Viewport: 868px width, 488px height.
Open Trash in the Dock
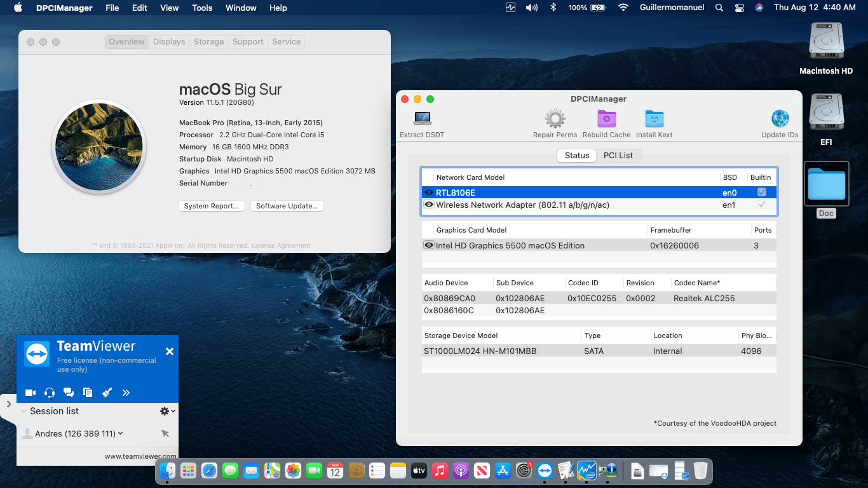[700, 470]
